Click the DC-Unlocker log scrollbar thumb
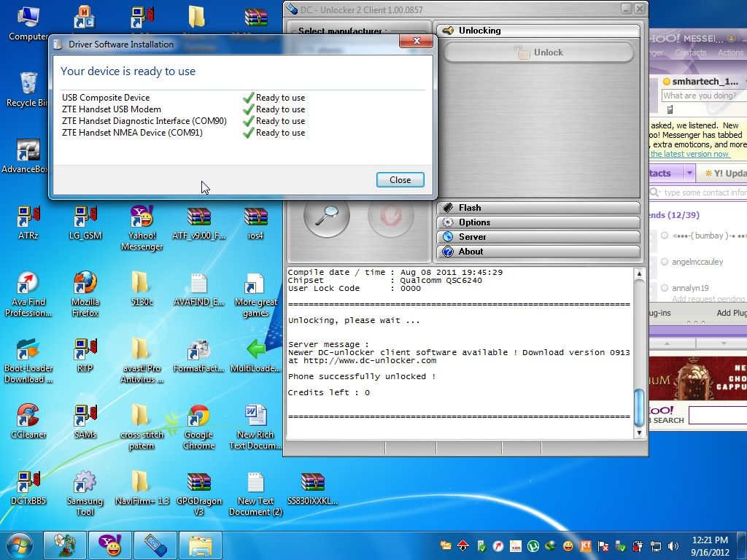This screenshot has height=560, width=747. tap(639, 408)
